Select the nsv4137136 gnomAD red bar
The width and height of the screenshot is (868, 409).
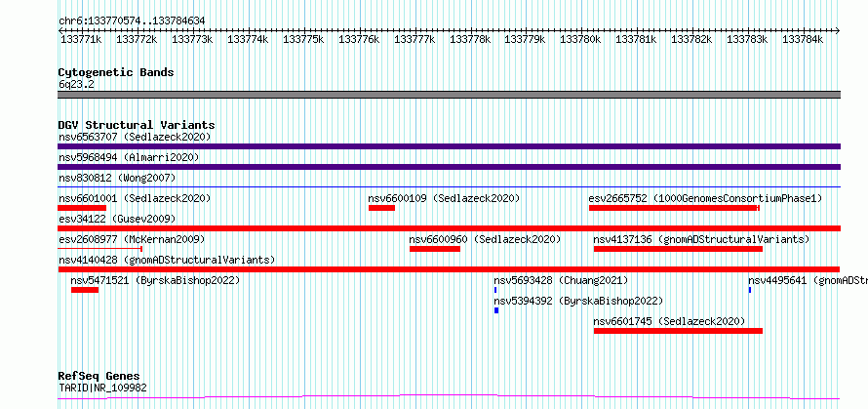[x=678, y=249]
